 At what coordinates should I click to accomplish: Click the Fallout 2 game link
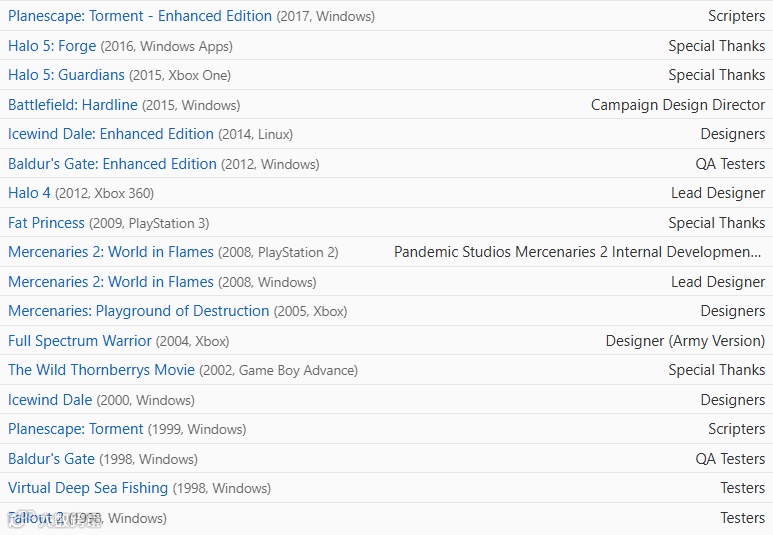(x=37, y=518)
